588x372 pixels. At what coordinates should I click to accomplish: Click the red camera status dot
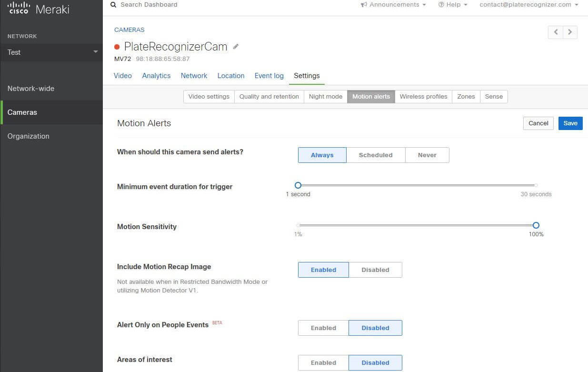(117, 47)
